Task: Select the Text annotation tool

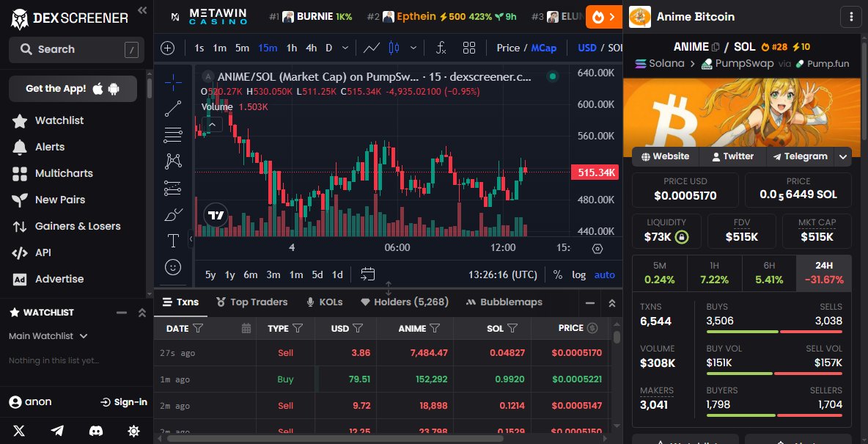Action: pos(173,241)
